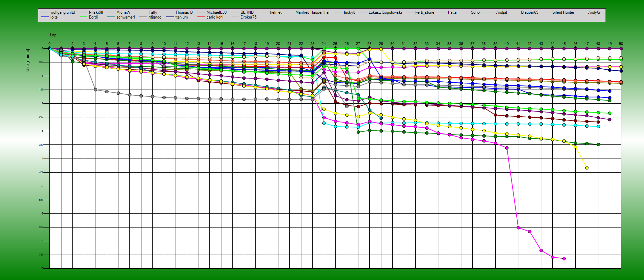Click the last magenta data point at lap 45
Image resolution: width=644 pixels, height=280 pixels.
pos(564,259)
